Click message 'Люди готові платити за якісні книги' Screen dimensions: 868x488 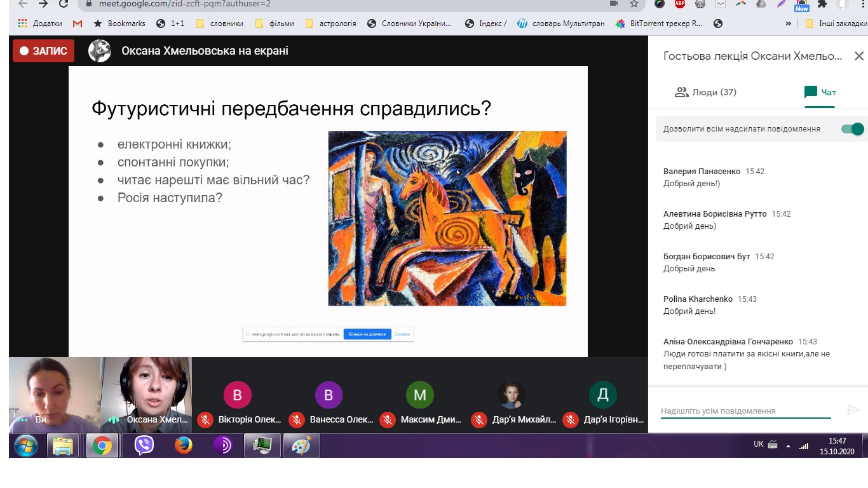(747, 360)
